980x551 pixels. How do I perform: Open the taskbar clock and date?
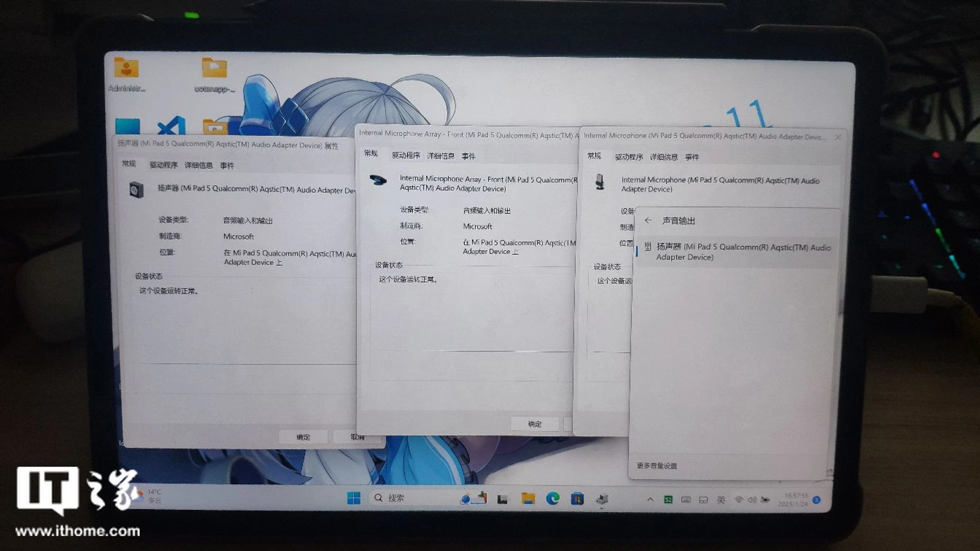tap(794, 500)
